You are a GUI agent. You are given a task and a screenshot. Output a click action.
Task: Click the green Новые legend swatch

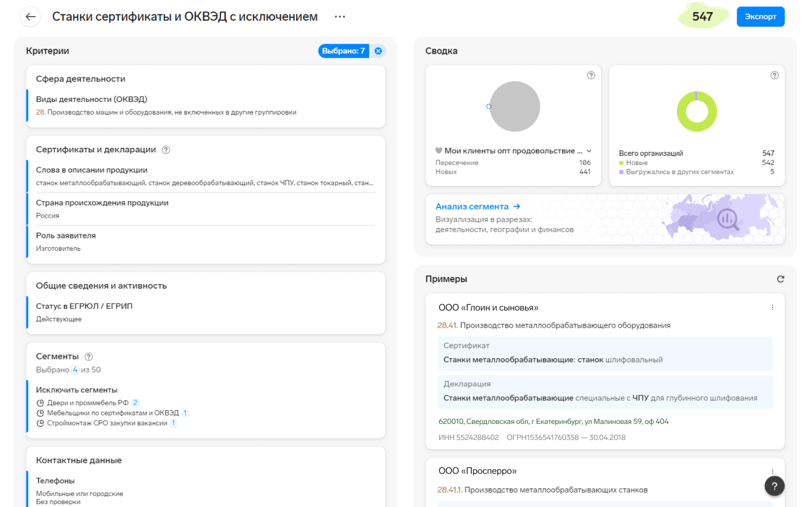point(621,163)
